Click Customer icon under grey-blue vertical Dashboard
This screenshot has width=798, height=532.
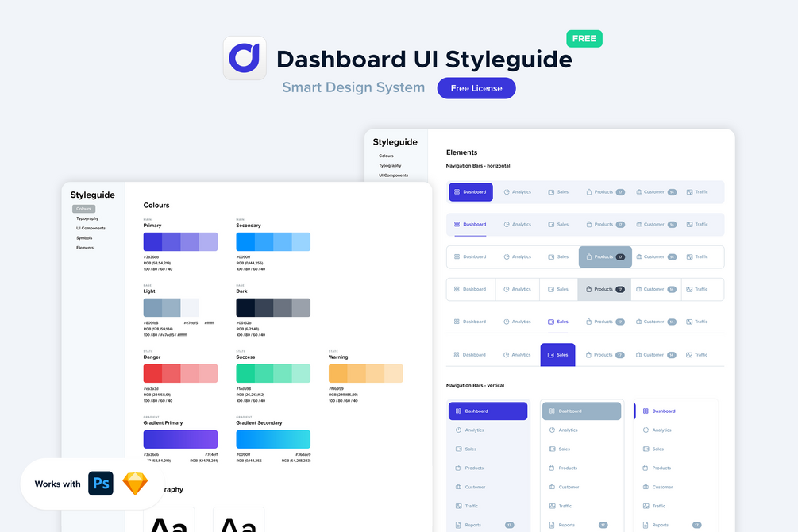[x=552, y=488]
